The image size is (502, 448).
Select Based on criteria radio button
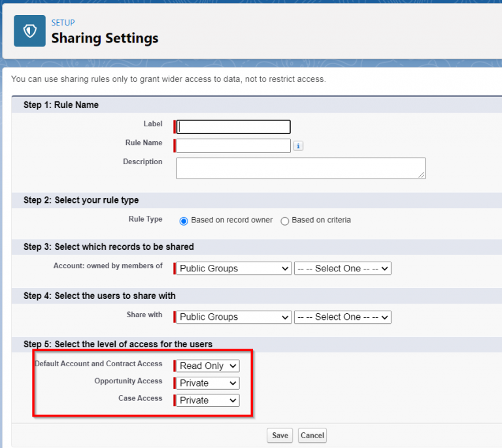[284, 221]
